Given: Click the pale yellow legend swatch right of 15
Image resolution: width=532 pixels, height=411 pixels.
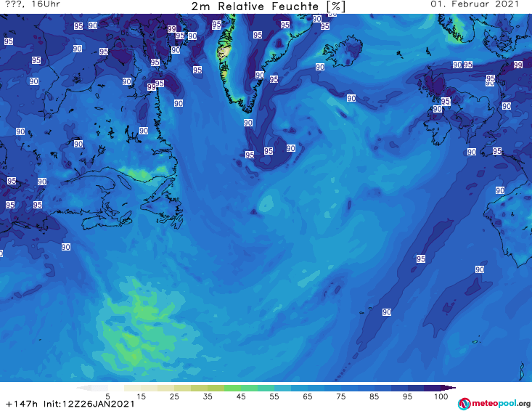Looking at the screenshot, I should (x=150, y=388).
